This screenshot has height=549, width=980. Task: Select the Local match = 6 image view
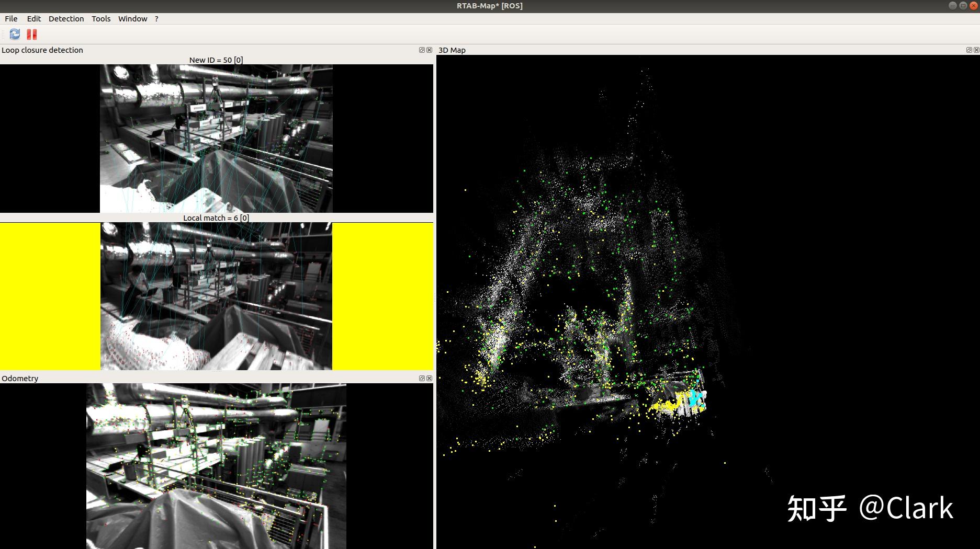coord(216,296)
